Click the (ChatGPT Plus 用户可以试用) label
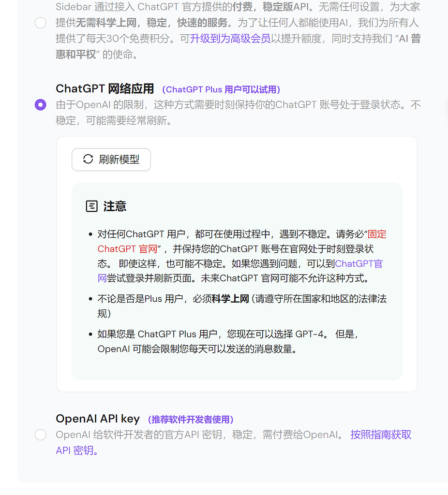The image size is (448, 495). [221, 89]
